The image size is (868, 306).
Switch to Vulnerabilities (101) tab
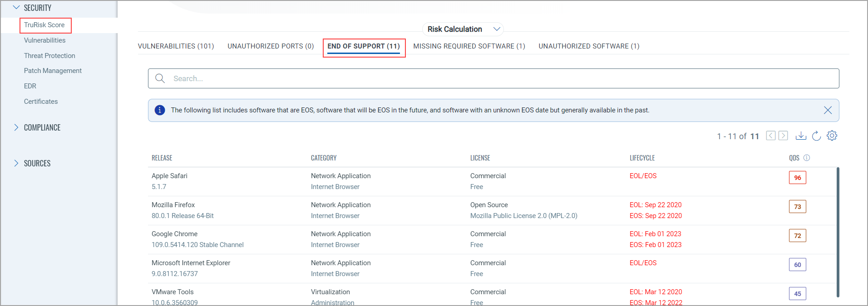pyautogui.click(x=176, y=46)
